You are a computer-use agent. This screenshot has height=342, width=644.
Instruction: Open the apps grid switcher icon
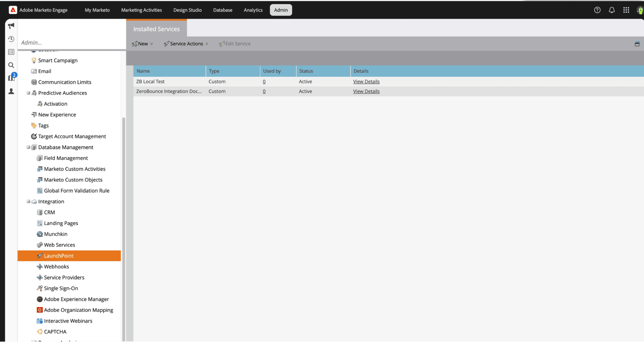[626, 10]
